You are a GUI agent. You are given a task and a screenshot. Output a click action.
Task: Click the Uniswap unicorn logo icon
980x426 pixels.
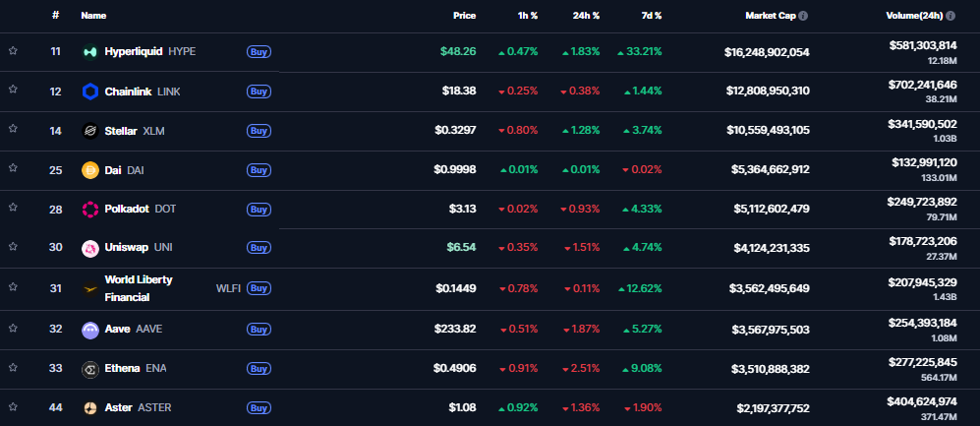click(x=89, y=248)
